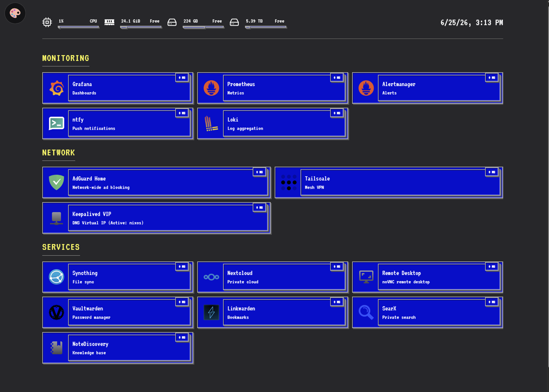549x392 pixels.
Task: Open Grafana via its swirl logo
Action: pyautogui.click(x=57, y=88)
